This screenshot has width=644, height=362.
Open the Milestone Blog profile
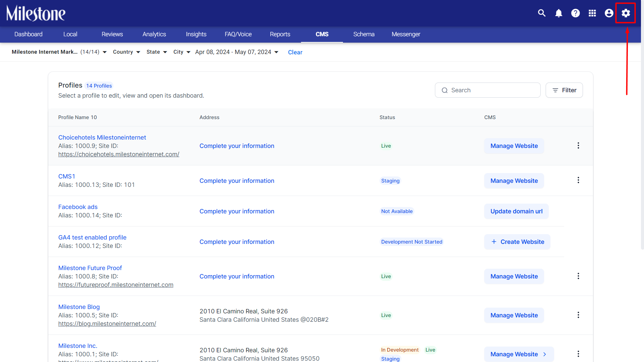79,307
